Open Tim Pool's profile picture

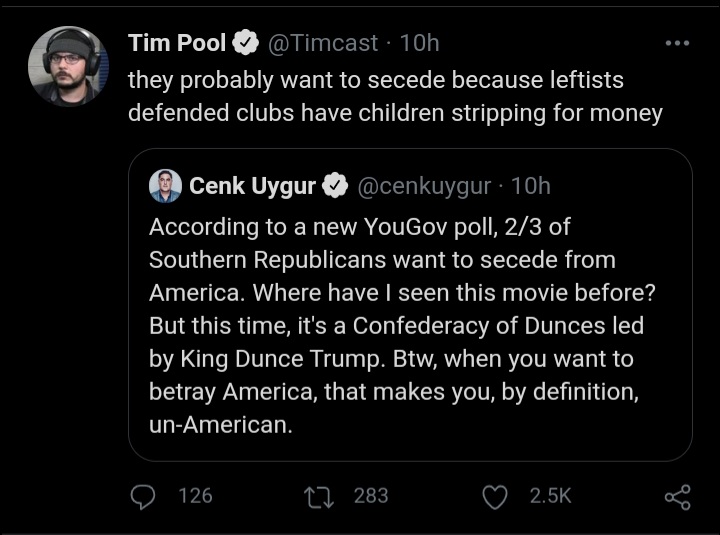[68, 66]
